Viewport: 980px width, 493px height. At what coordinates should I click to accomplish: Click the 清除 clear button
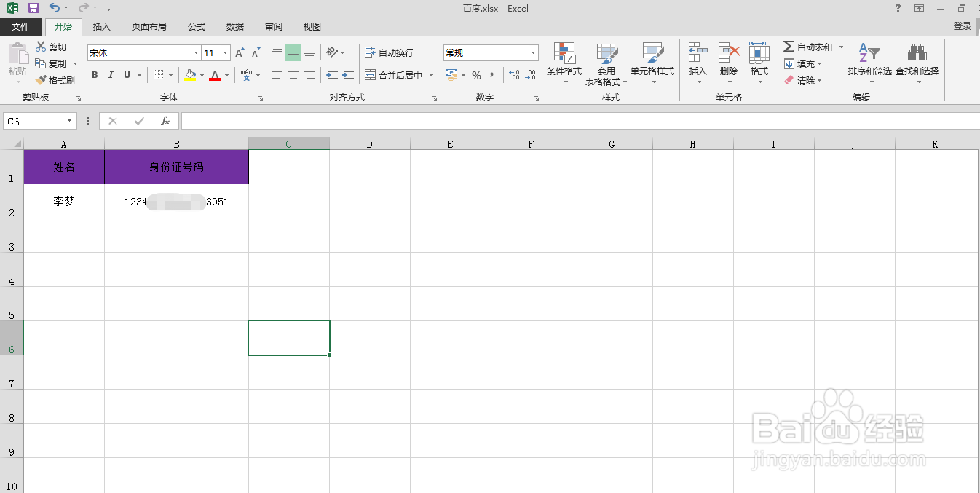(803, 80)
